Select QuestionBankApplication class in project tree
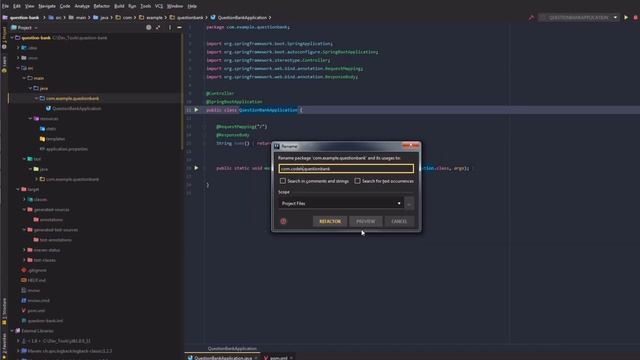Image resolution: width=640 pixels, height=360 pixels. tap(76, 109)
